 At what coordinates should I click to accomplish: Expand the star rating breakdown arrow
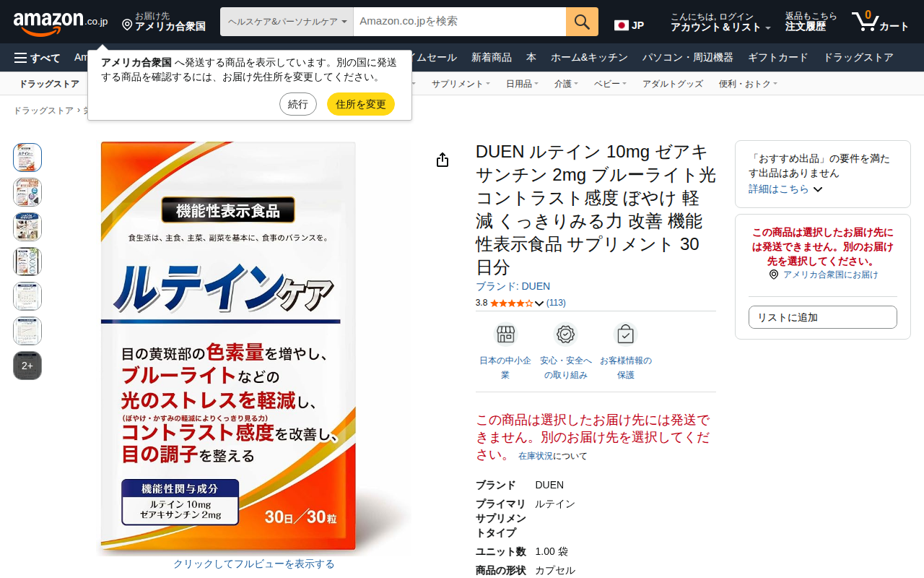539,303
